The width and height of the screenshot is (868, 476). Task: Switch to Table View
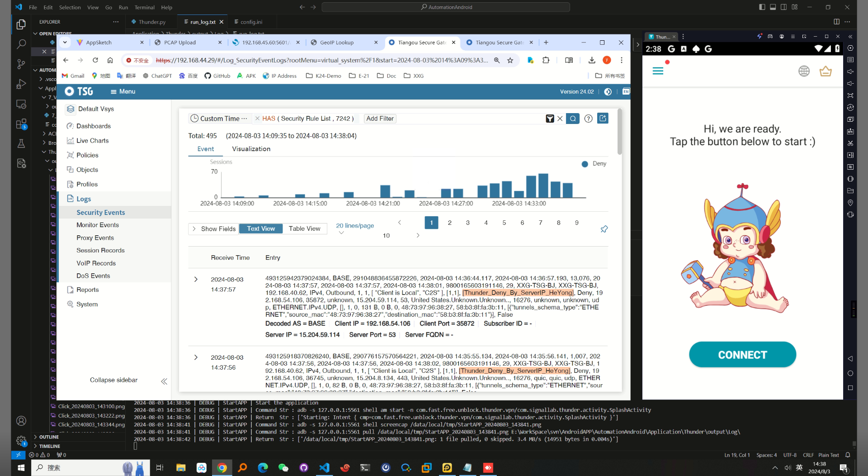point(304,228)
